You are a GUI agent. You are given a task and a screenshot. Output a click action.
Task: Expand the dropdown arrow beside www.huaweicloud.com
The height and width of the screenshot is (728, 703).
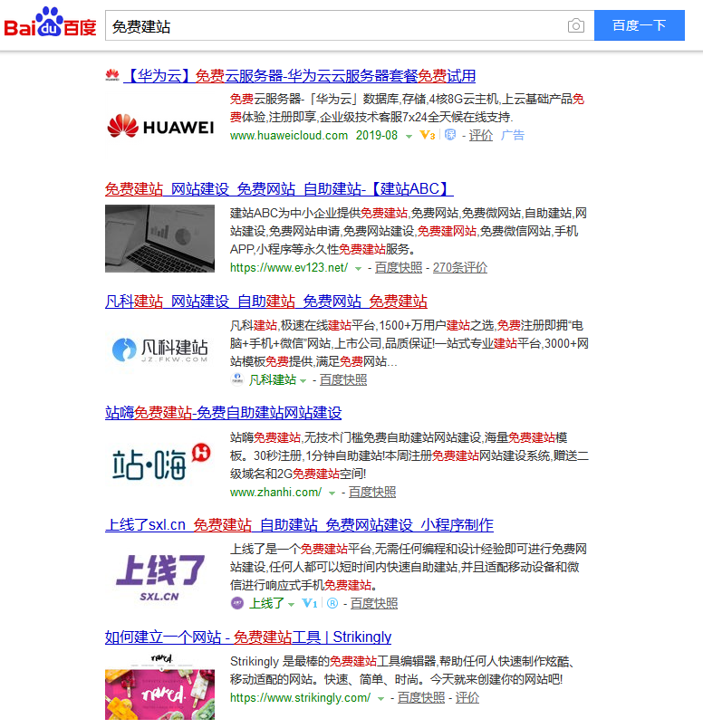point(409,136)
